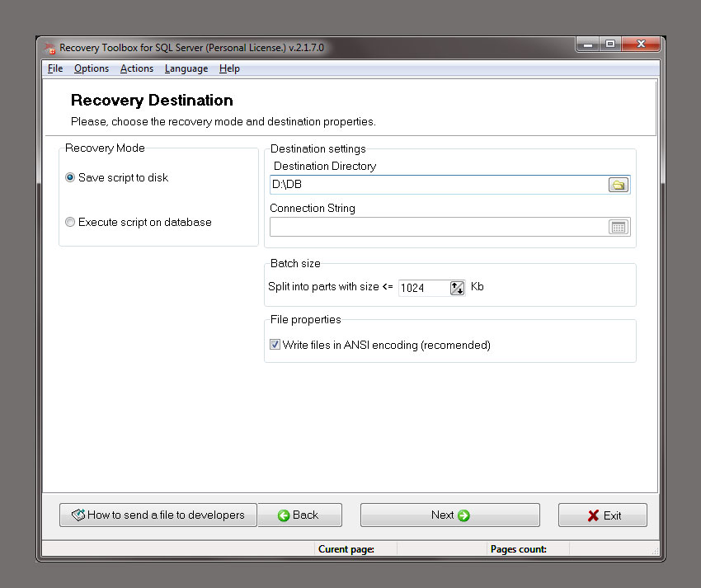Open the File menu

point(55,68)
